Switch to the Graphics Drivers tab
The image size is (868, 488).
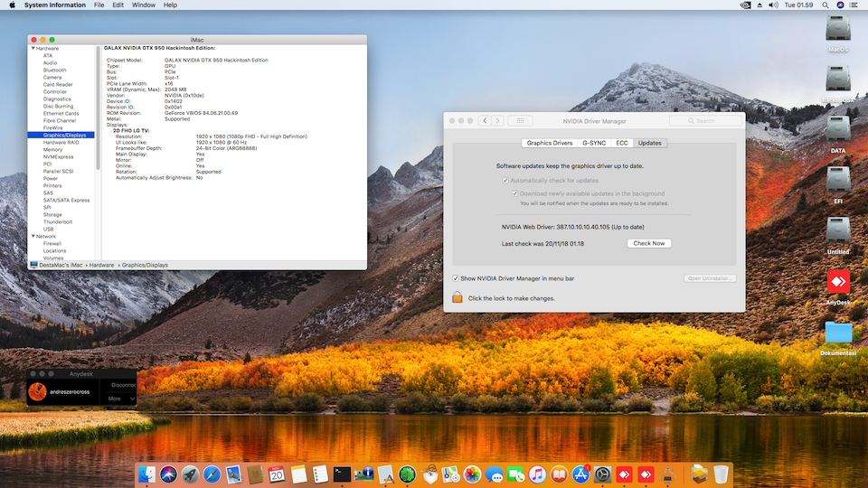[550, 143]
